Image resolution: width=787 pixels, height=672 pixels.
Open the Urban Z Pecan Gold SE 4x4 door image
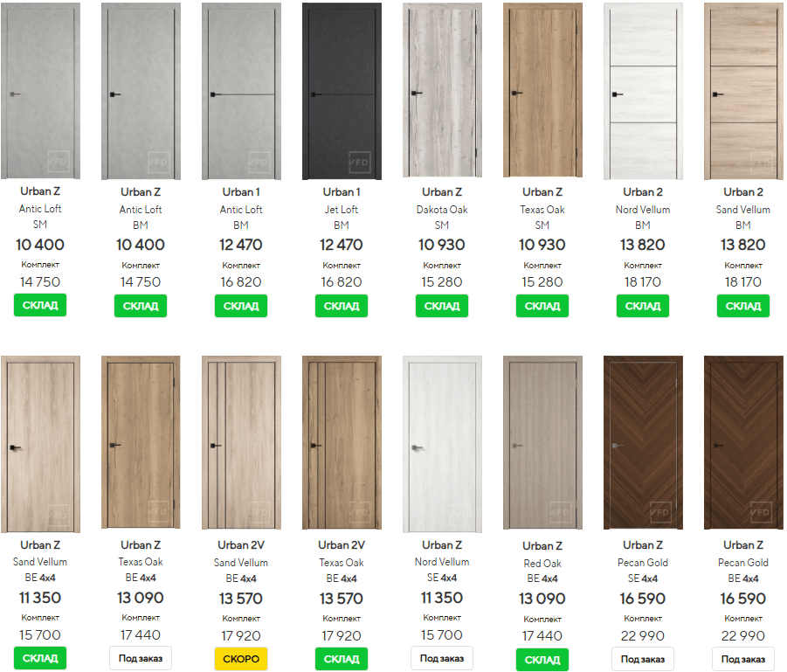coord(643,442)
